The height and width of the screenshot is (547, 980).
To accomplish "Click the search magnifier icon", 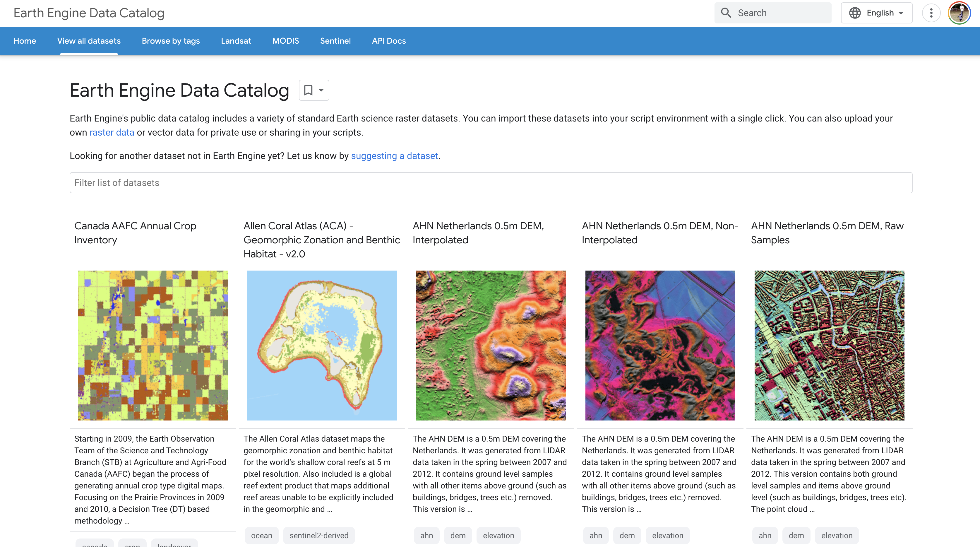I will click(726, 13).
